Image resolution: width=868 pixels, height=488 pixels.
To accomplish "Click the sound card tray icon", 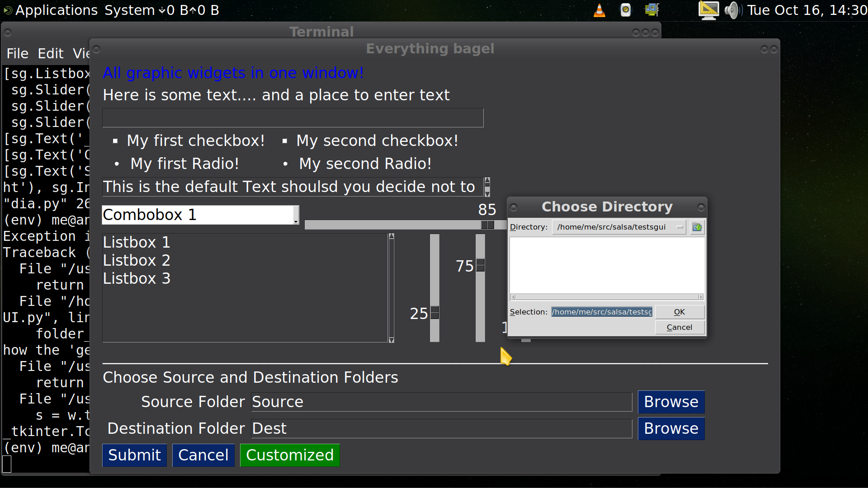I will click(x=651, y=10).
